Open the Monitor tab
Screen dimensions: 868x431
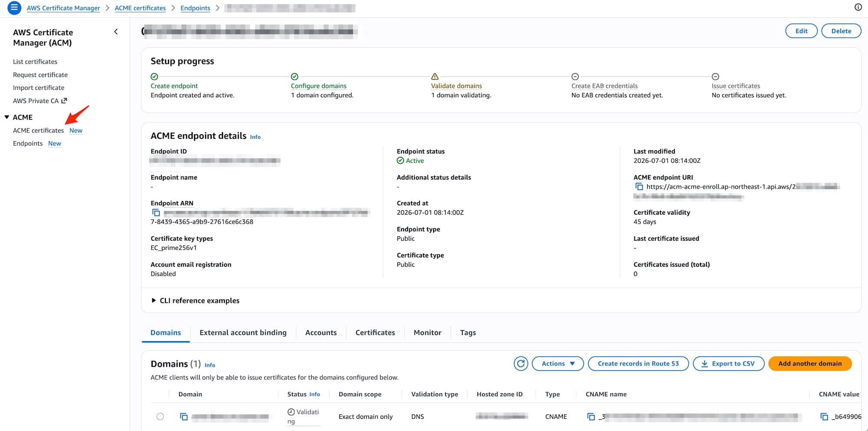[427, 333]
